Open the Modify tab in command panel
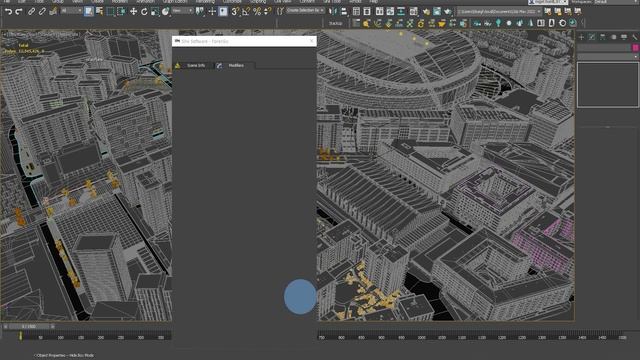The image size is (640, 360). (x=592, y=37)
